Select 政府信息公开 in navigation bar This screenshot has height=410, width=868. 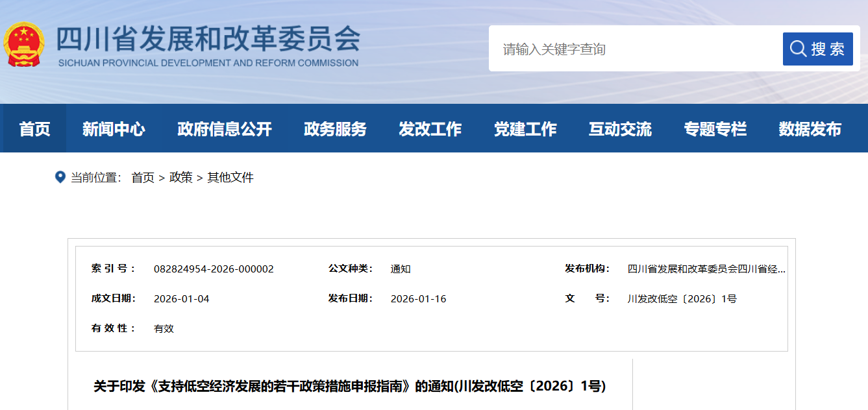tap(225, 129)
